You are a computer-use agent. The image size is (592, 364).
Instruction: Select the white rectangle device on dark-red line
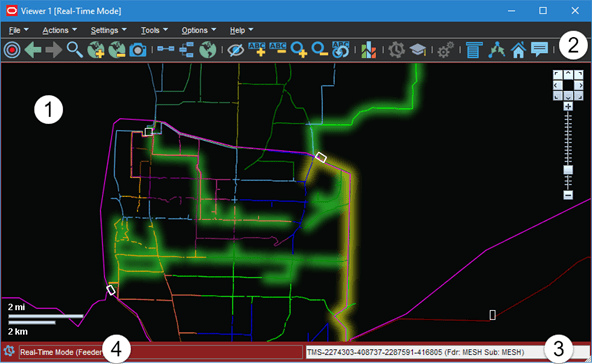pos(492,315)
